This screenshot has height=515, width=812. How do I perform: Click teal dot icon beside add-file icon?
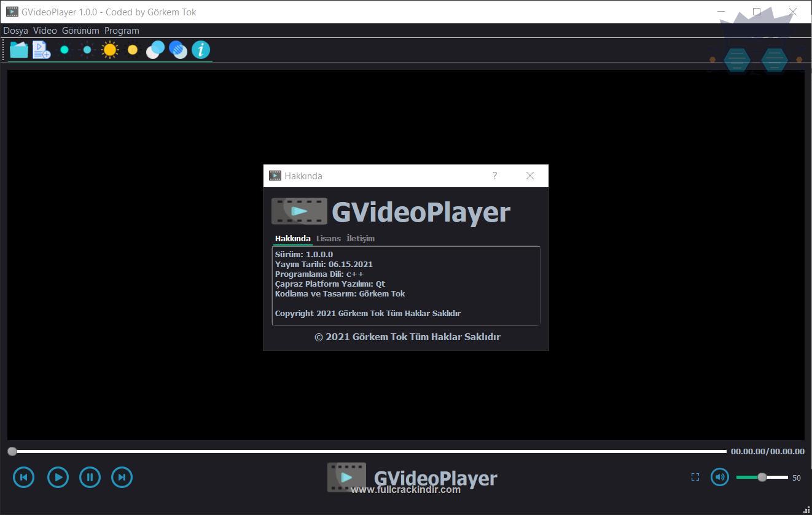(x=64, y=50)
